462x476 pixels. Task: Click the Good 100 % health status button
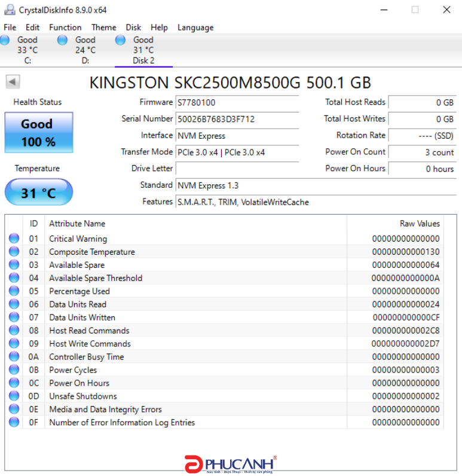point(38,132)
